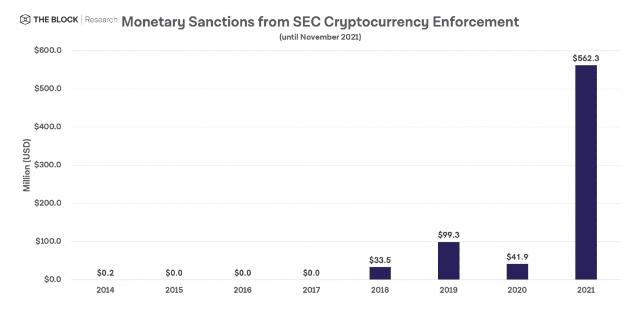Click The Block cube logo icon

click(25, 20)
